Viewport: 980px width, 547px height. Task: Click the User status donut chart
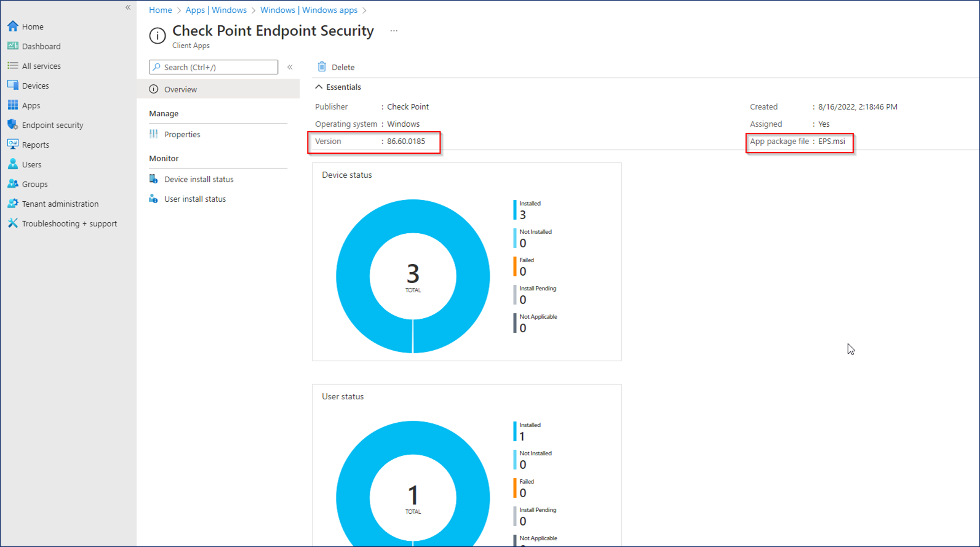click(413, 484)
